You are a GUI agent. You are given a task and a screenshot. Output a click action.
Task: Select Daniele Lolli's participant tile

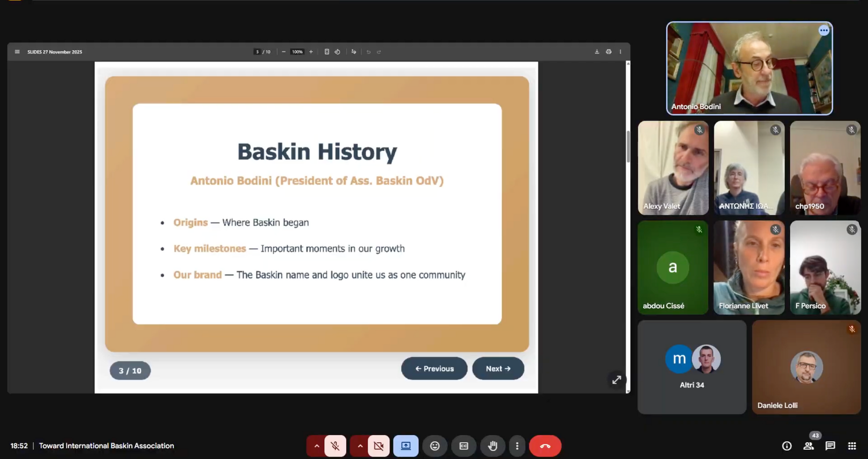(x=807, y=367)
